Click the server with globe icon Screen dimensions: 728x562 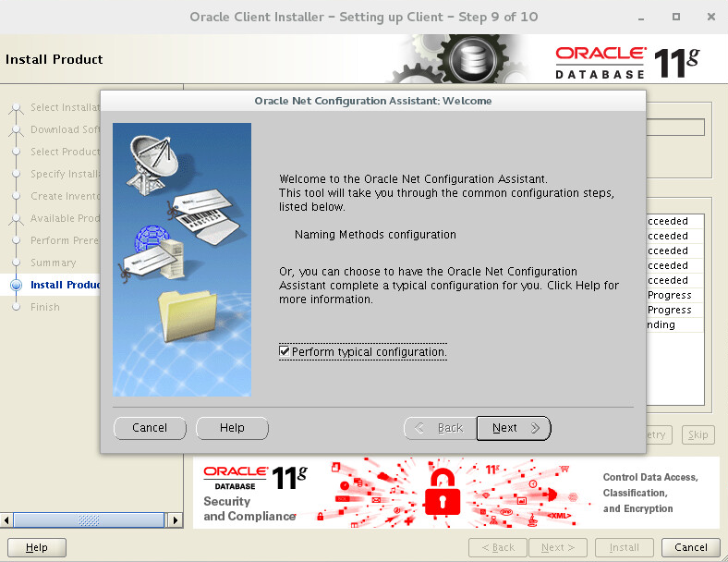pyautogui.click(x=155, y=253)
